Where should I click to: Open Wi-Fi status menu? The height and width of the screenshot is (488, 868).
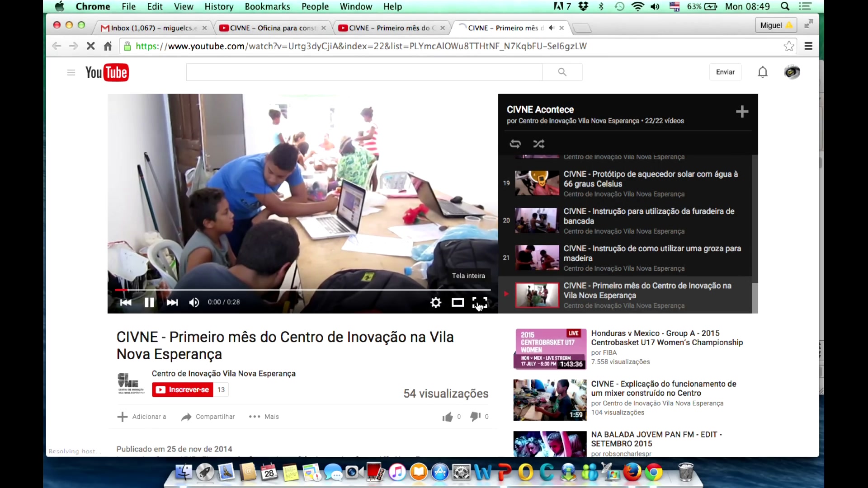(x=637, y=6)
